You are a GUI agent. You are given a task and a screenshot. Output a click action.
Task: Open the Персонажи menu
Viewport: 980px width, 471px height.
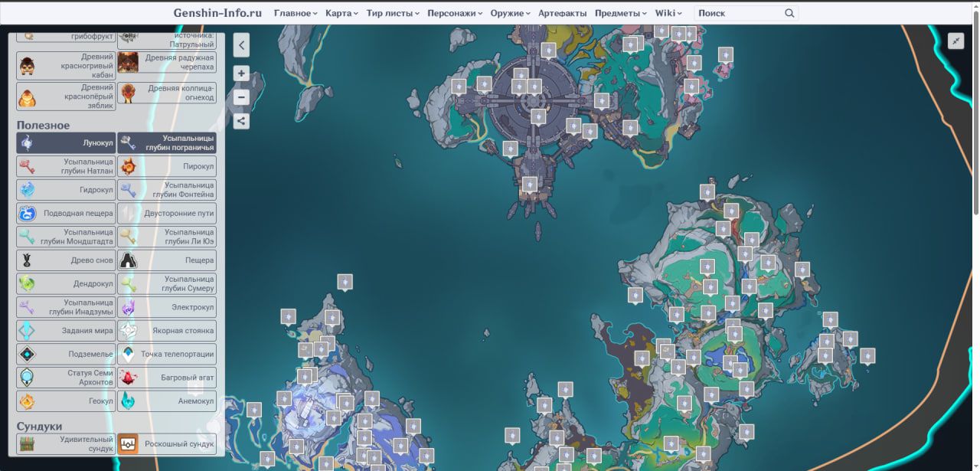pos(454,13)
